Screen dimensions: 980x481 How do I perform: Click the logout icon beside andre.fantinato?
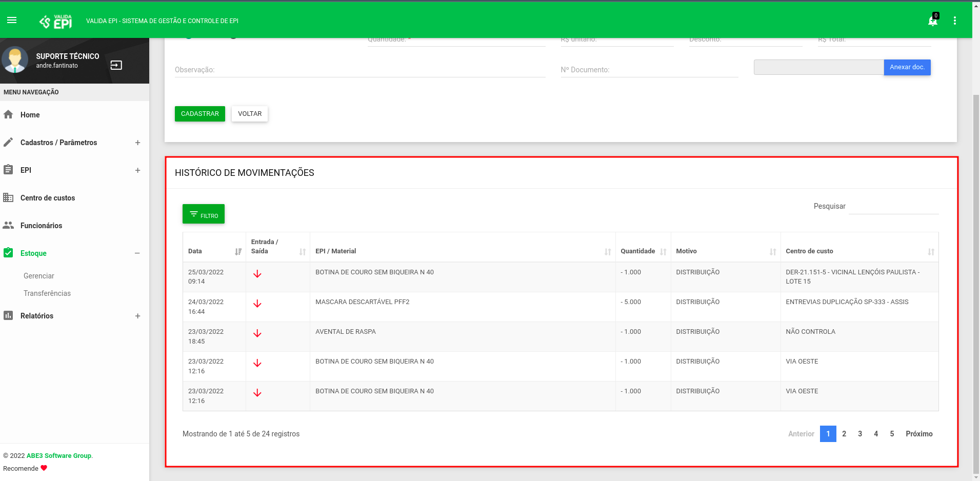coord(116,65)
